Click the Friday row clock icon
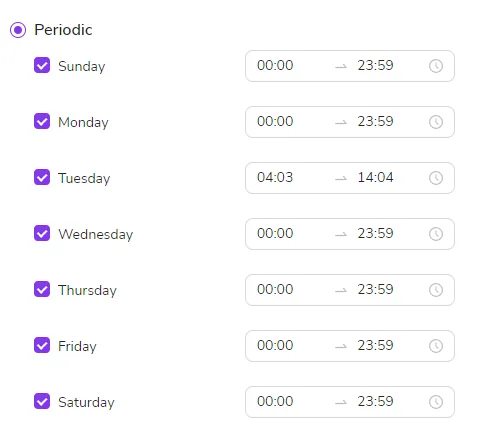Viewport: 480px width, 440px height. (436, 346)
